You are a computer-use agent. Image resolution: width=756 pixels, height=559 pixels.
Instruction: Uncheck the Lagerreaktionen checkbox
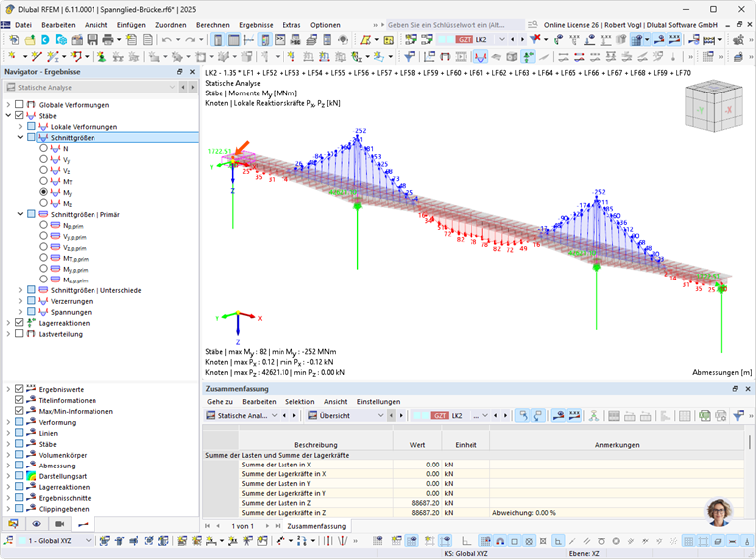coord(19,322)
